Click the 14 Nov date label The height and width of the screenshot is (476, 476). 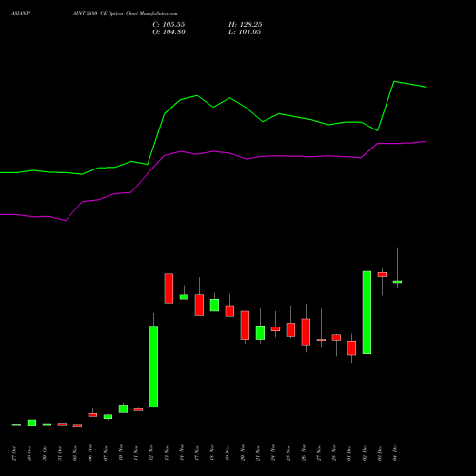(x=182, y=453)
